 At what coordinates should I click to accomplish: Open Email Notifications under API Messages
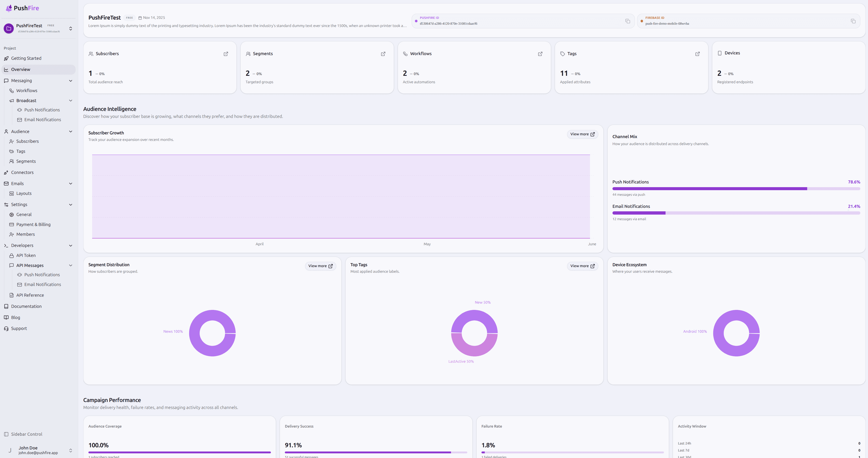point(45,285)
